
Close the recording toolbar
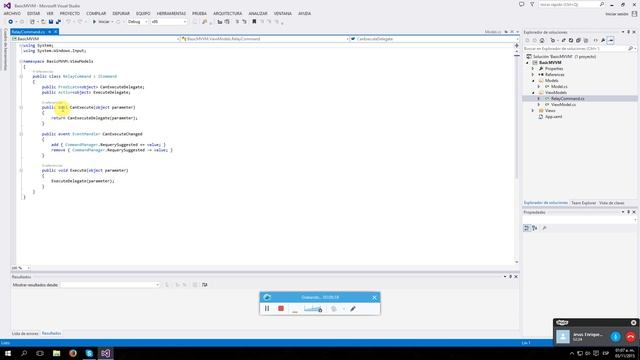(374, 297)
